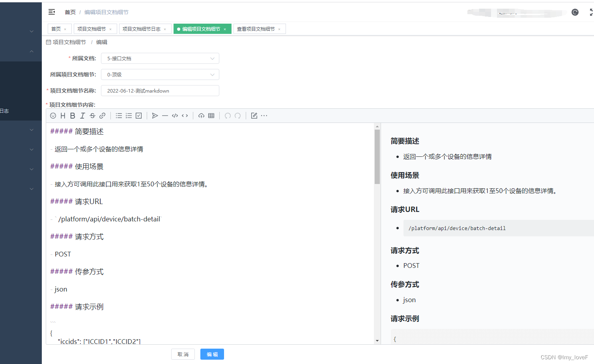Image resolution: width=594 pixels, height=364 pixels.
Task: Switch to the 查看项目文档细节 tab
Action: [x=256, y=28]
